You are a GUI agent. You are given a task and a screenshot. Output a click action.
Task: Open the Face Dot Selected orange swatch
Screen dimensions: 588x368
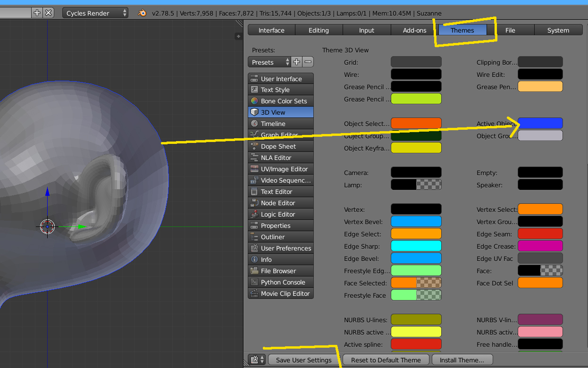540,283
